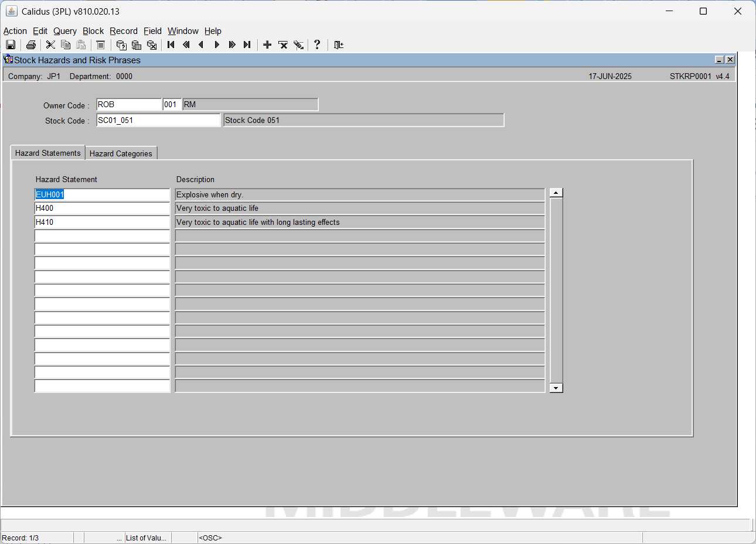Click the '<OSC>' status bar entry

point(210,538)
